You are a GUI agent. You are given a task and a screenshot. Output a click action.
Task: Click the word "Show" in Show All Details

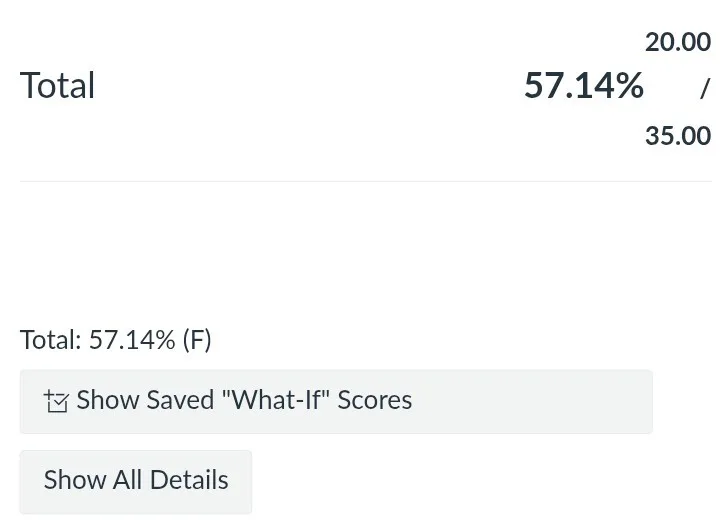[74, 481]
